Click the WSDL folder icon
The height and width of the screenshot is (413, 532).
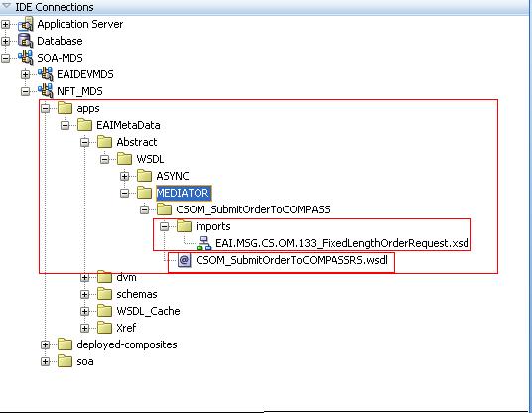click(124, 159)
